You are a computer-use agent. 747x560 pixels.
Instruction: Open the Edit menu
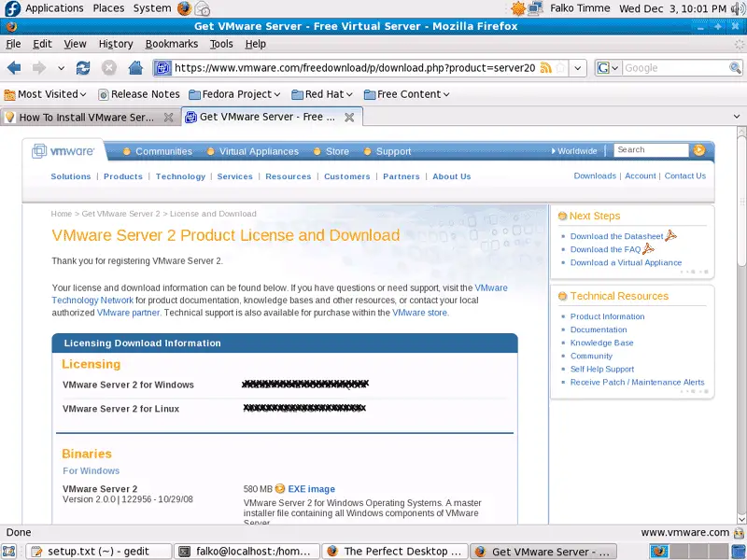(x=42, y=44)
